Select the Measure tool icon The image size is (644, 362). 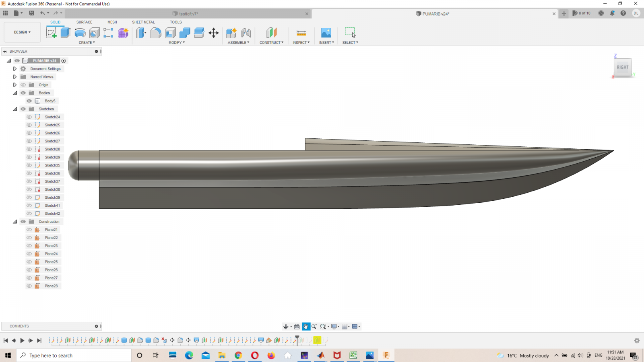point(301,33)
